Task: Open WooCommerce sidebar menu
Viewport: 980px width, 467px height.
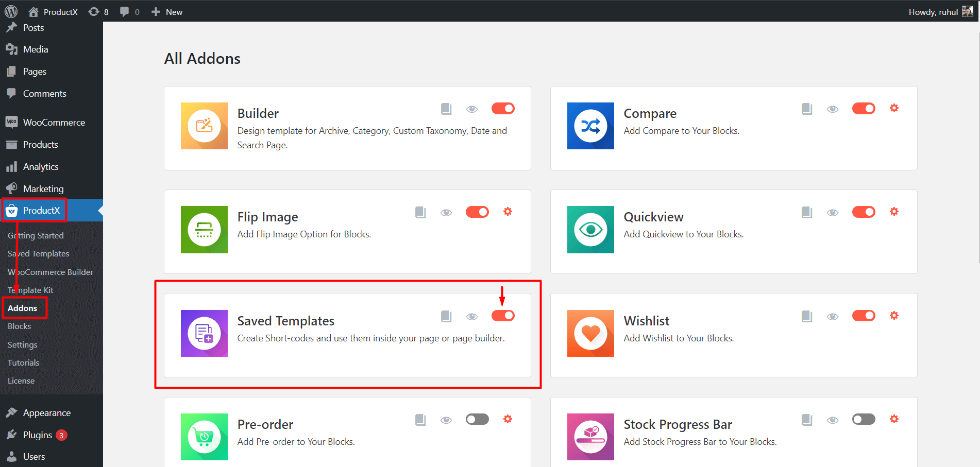Action: point(52,123)
